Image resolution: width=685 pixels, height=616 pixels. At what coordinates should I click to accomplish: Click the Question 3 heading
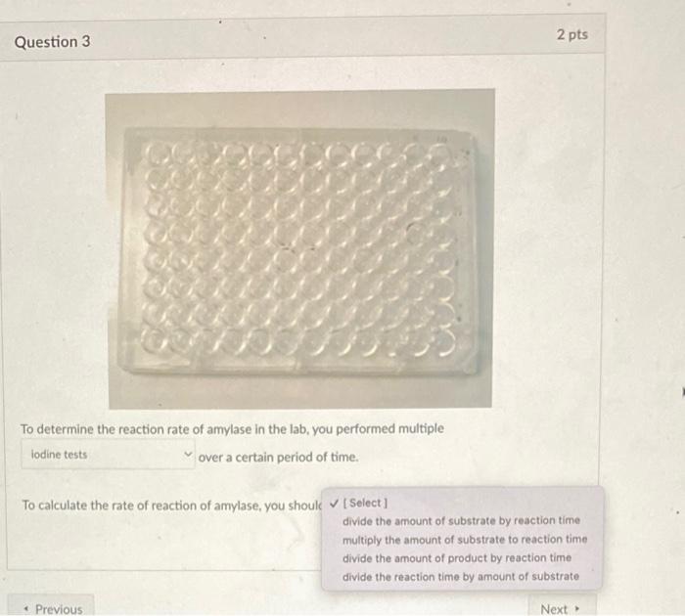pos(53,42)
